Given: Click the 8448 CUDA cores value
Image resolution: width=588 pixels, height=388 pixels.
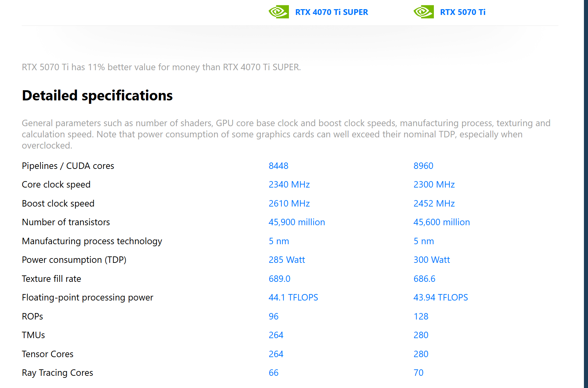Looking at the screenshot, I should 278,166.
